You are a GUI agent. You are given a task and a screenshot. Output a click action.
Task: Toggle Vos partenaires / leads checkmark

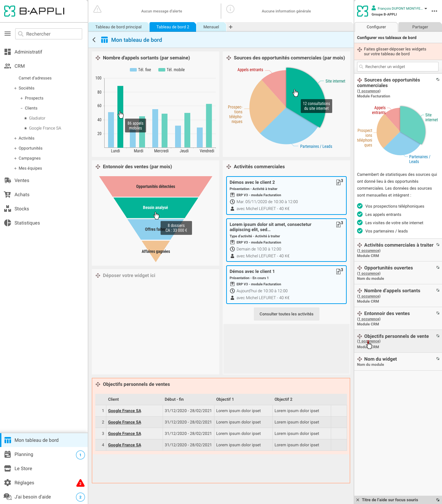click(360, 231)
